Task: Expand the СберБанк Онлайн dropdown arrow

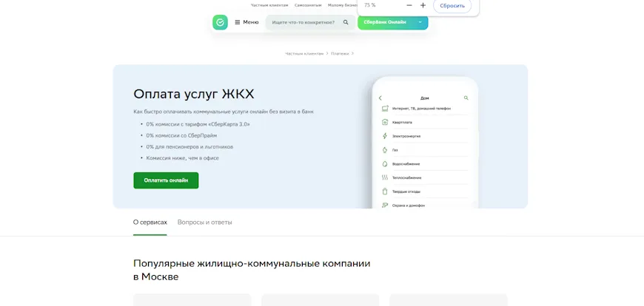Action: 420,22
